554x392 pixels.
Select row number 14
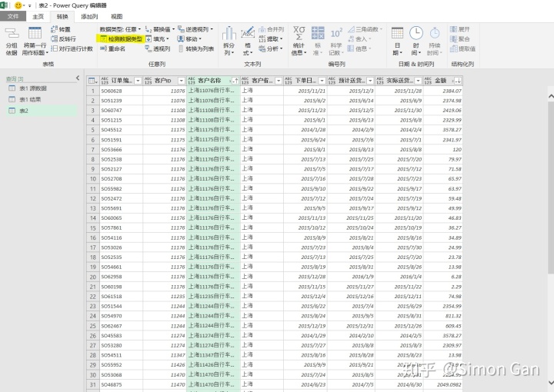92,218
